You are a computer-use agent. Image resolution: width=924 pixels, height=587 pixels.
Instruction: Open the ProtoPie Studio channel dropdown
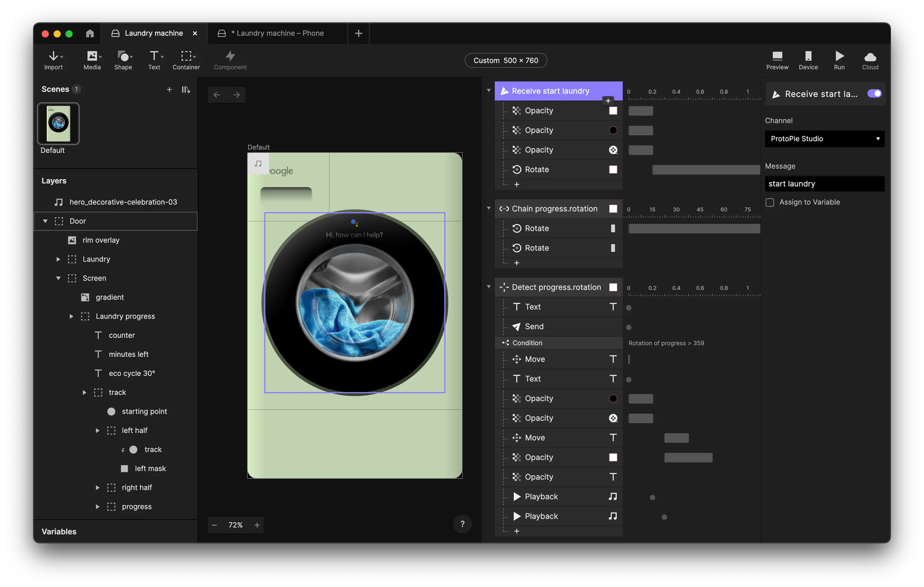(x=824, y=139)
